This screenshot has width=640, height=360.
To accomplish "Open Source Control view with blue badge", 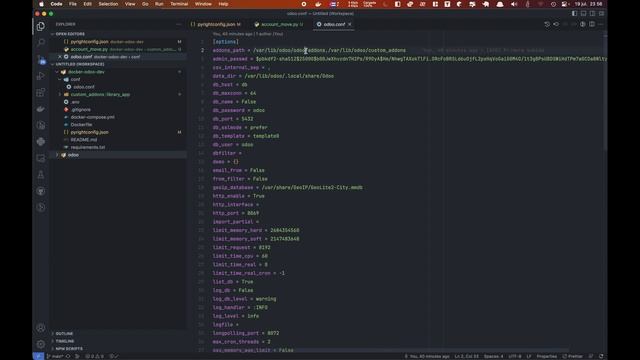I will [x=41, y=60].
